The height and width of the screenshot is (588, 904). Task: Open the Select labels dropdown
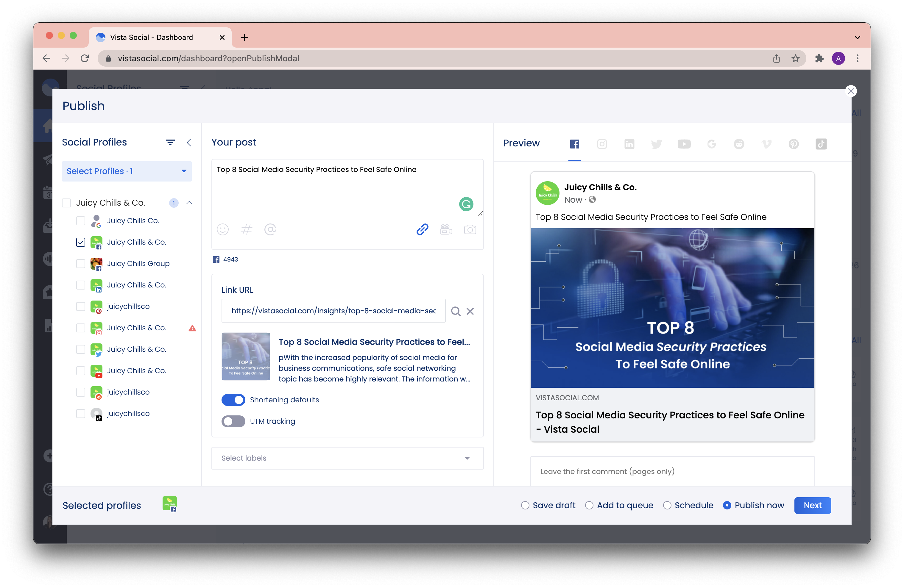coord(347,458)
